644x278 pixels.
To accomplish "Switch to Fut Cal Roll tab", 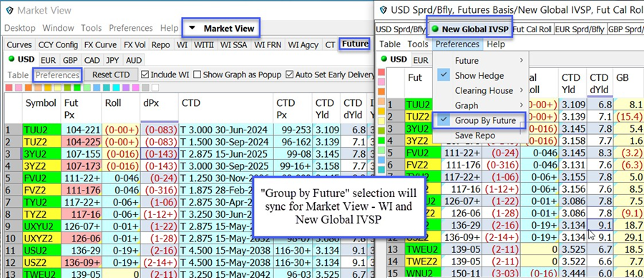I will pyautogui.click(x=532, y=29).
